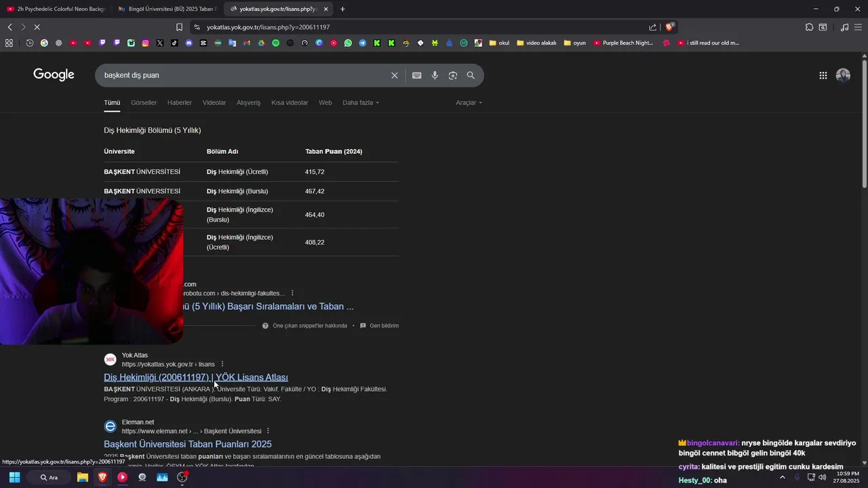This screenshot has width=868, height=488.
Task: Expand the 'Araçlar' tools menu
Action: 469,102
